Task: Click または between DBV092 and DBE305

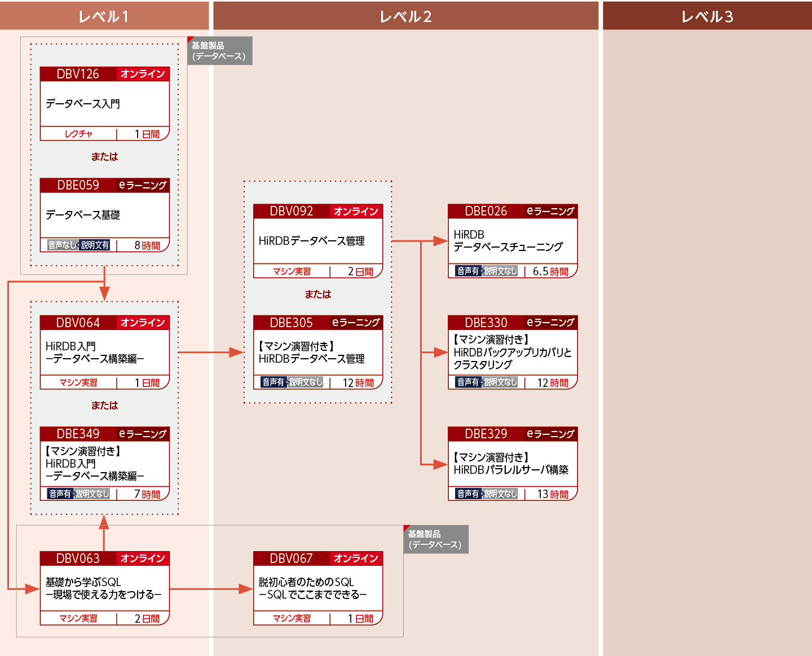Action: tap(318, 294)
